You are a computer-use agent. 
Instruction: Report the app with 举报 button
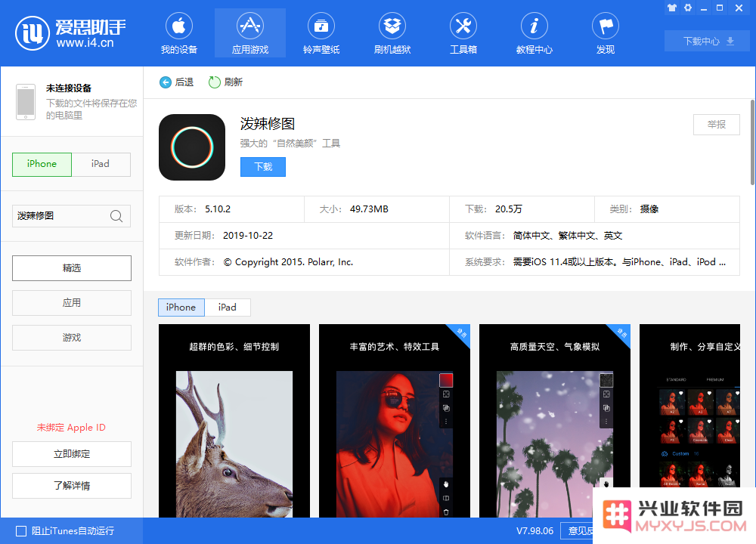coord(716,125)
